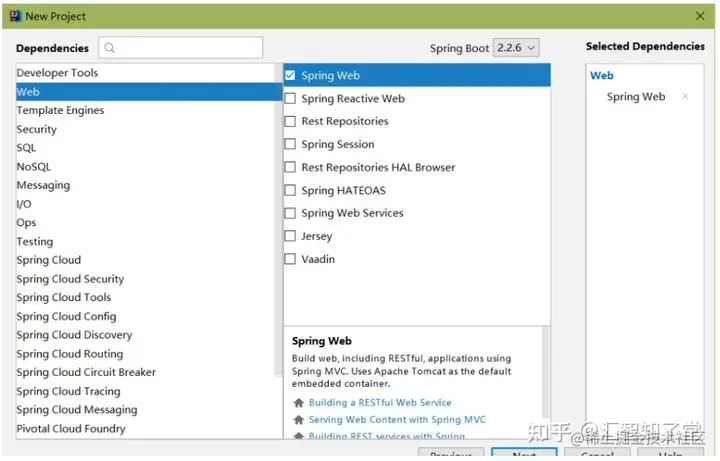Viewport: 720px width, 461px height.
Task: Close the New Project dialog
Action: [x=700, y=16]
